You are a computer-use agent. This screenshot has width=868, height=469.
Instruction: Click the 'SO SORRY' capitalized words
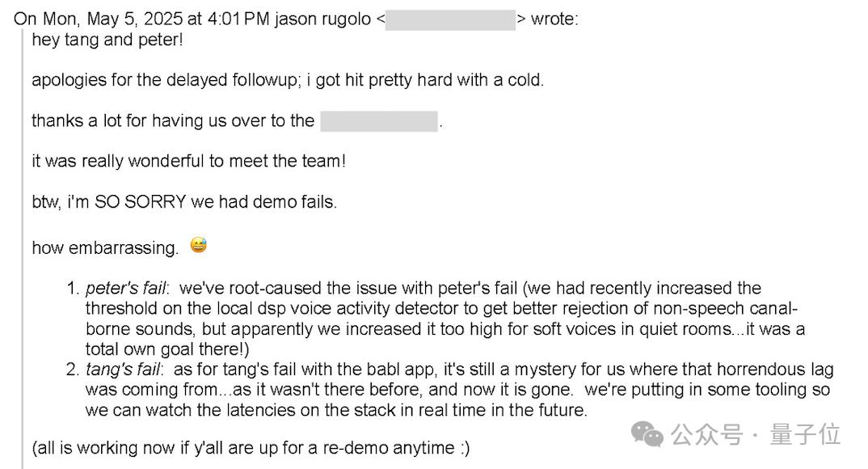[x=140, y=201]
